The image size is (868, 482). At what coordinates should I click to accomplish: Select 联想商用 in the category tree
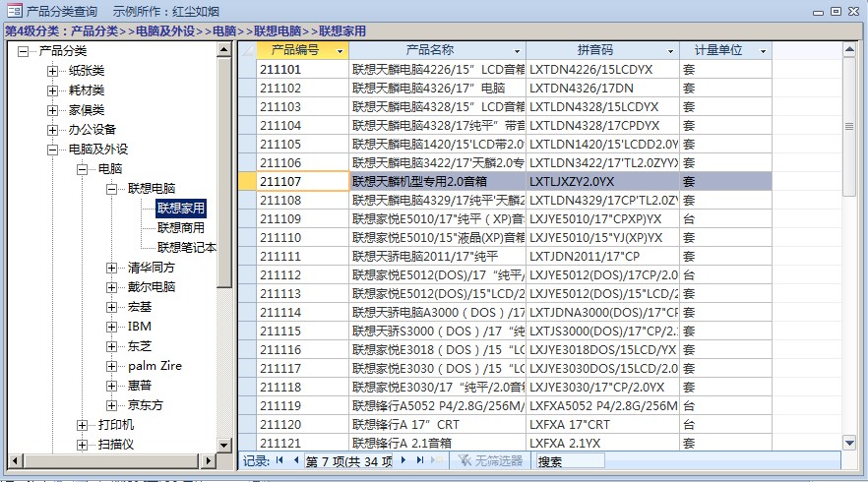(x=181, y=228)
